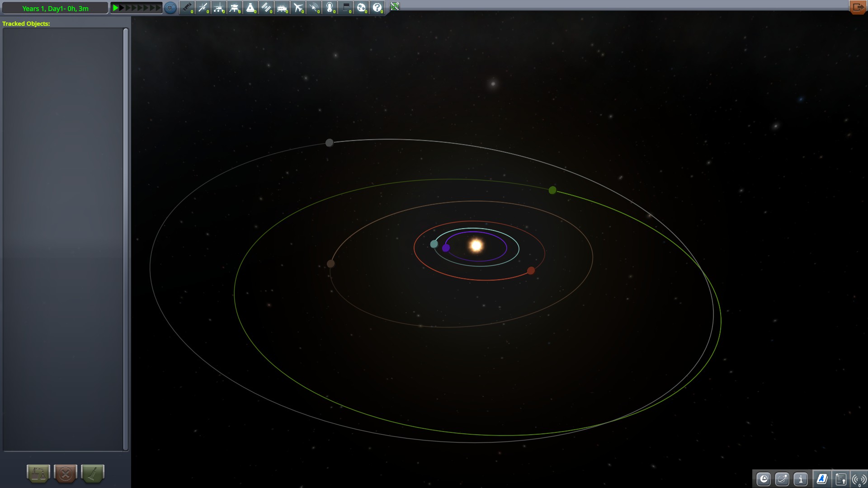Click the Tracked Objects list scrollbar
This screenshot has width=868, height=488.
tap(126, 239)
